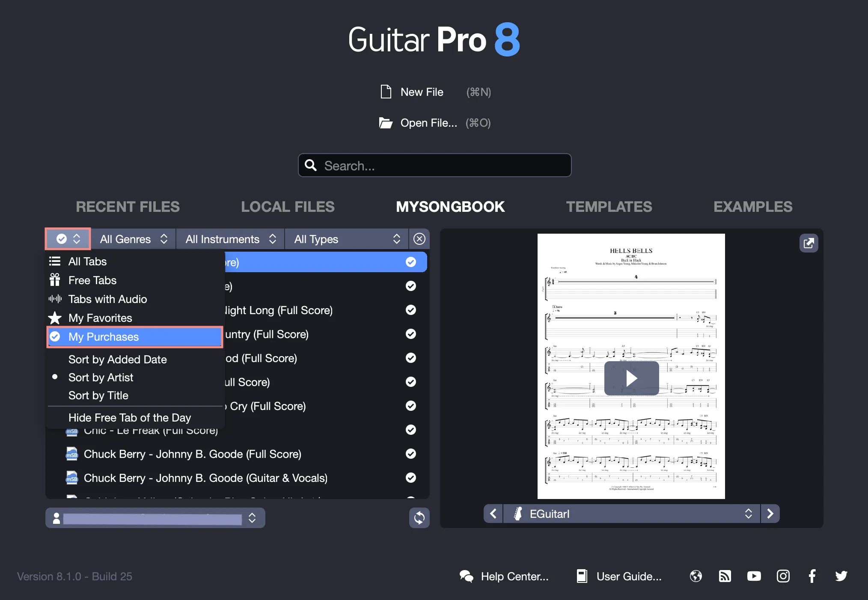The image size is (868, 600).
Task: Click the mSB file icon for Johnny B. Goode (Full Score)
Action: (72, 454)
